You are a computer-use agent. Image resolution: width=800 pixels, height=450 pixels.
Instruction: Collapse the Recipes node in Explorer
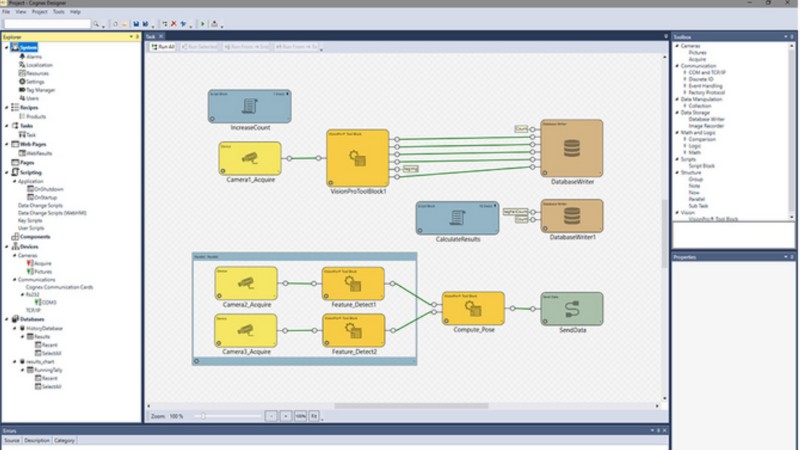7,108
